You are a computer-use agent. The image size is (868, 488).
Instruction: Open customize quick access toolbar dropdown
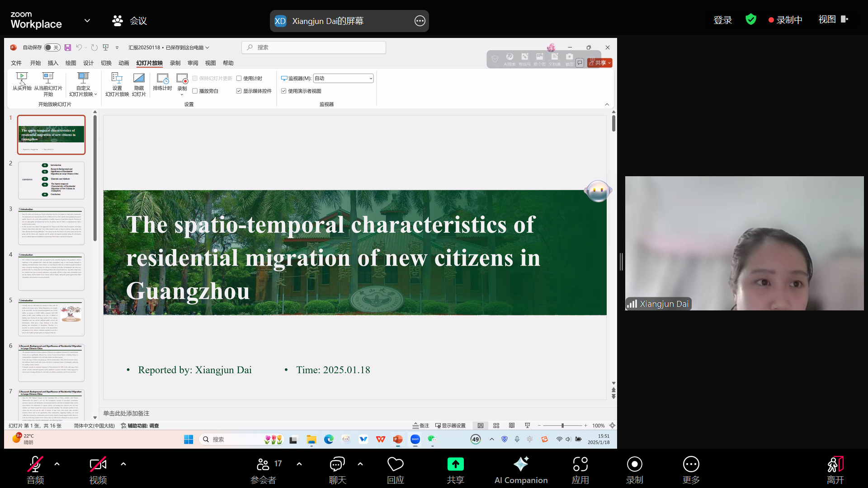tap(117, 47)
